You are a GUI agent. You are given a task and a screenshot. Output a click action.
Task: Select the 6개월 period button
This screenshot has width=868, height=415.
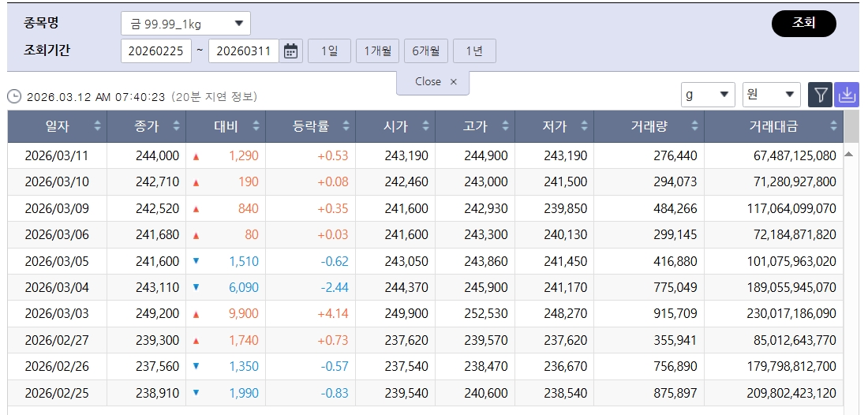coord(425,51)
